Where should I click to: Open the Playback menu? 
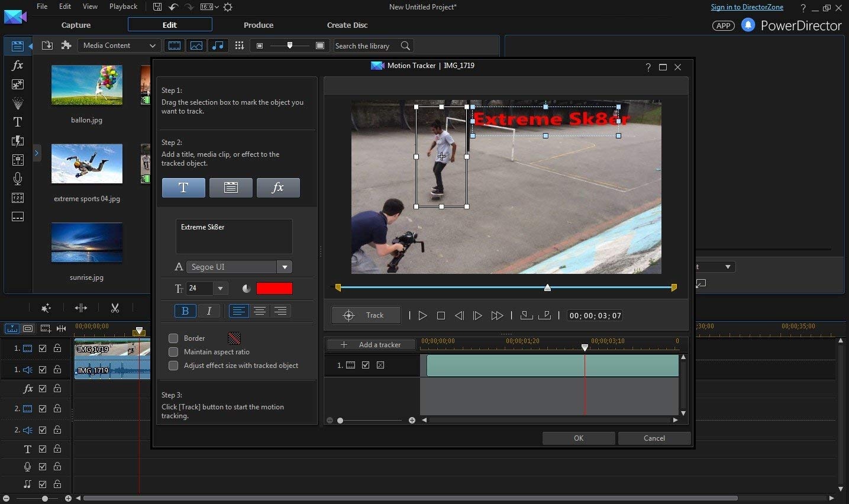(123, 7)
